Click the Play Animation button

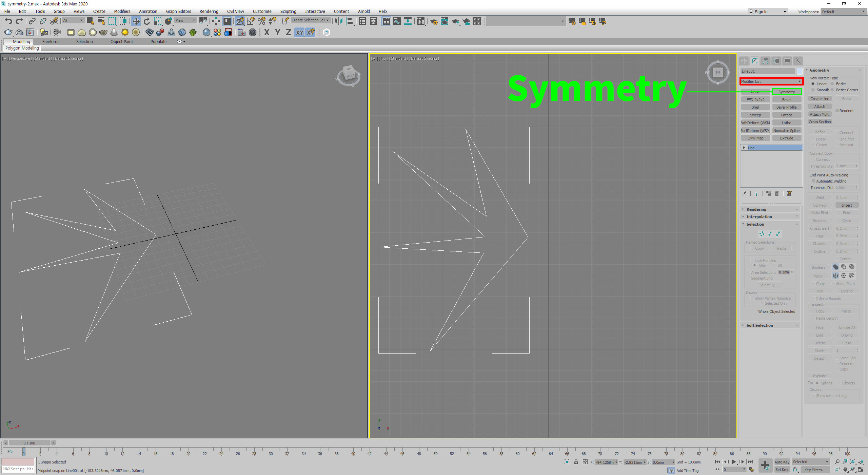pyautogui.click(x=734, y=462)
